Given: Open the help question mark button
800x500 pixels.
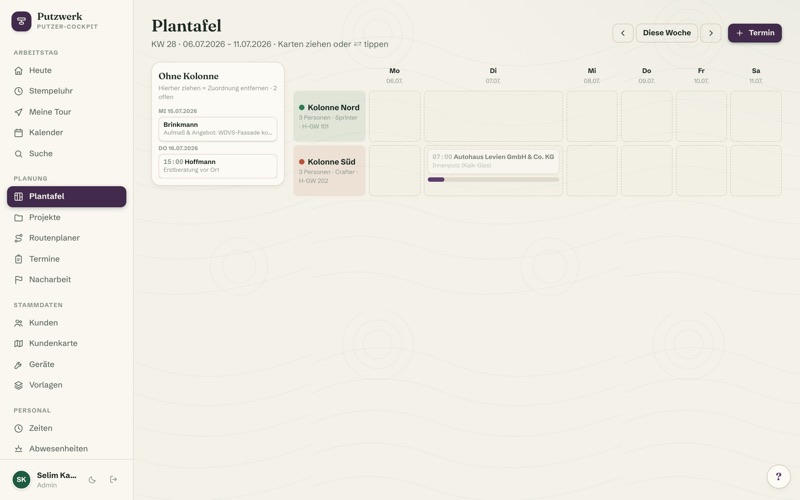Looking at the screenshot, I should click(x=779, y=477).
